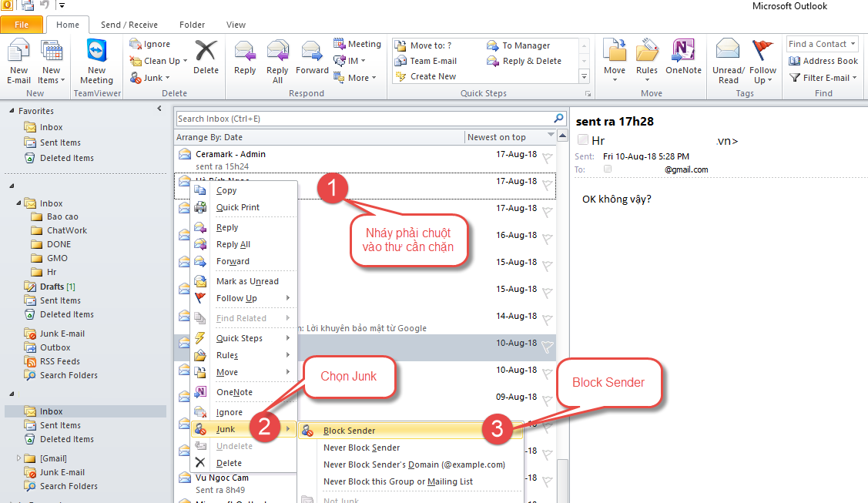
Task: Forward the message using ribbon button
Action: pyautogui.click(x=312, y=57)
